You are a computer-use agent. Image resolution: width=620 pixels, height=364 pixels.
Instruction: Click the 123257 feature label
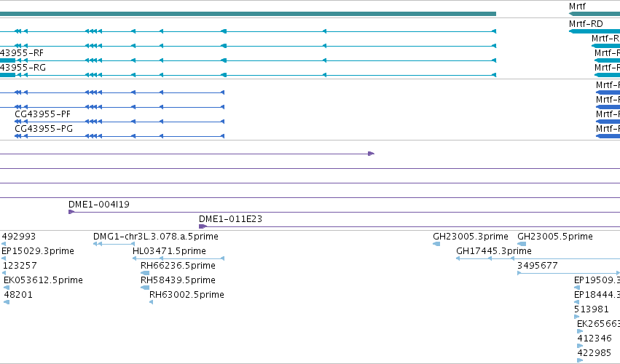click(20, 266)
